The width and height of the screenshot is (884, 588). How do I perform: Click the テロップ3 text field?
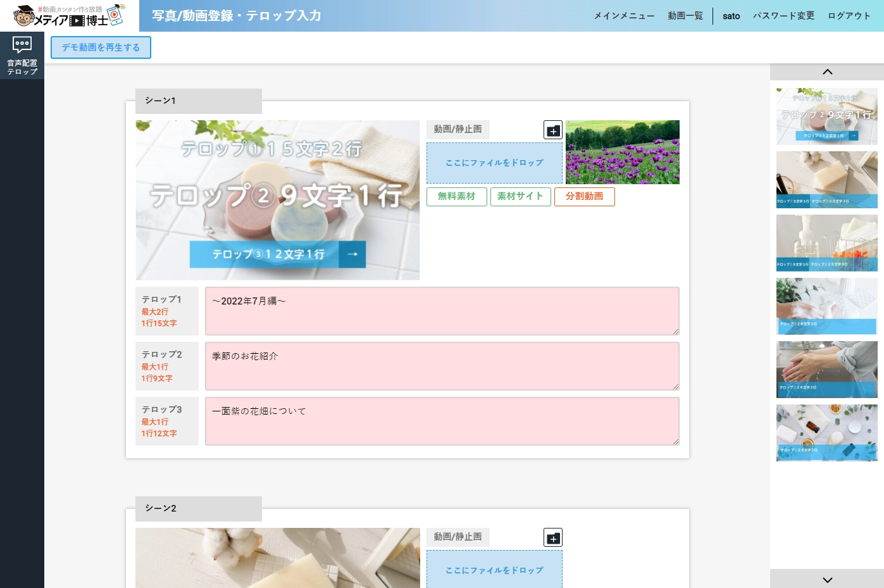(442, 421)
